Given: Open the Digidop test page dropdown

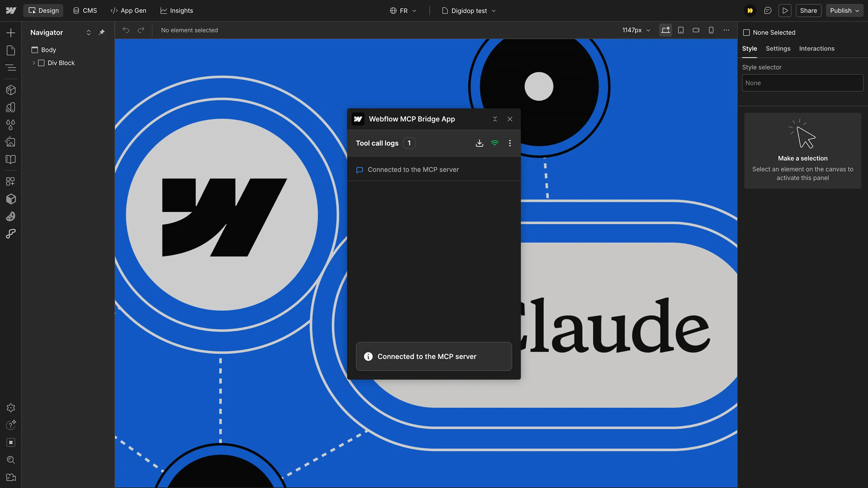Looking at the screenshot, I should (x=469, y=10).
